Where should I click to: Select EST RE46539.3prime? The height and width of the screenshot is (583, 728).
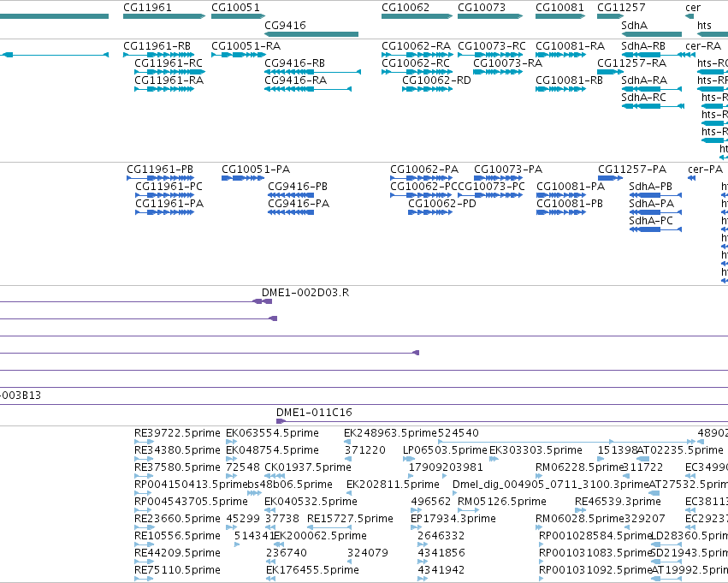pyautogui.click(x=618, y=502)
